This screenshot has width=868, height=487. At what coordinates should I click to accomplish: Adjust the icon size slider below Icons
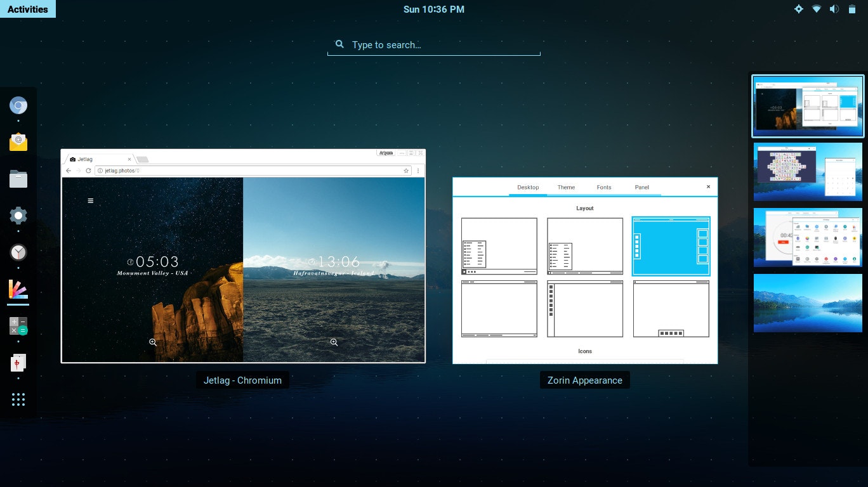584,361
